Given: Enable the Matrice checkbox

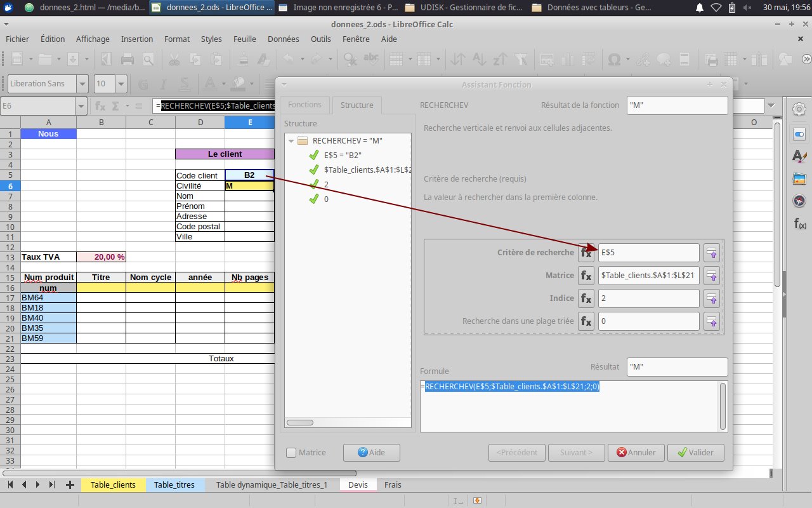Looking at the screenshot, I should pyautogui.click(x=291, y=453).
